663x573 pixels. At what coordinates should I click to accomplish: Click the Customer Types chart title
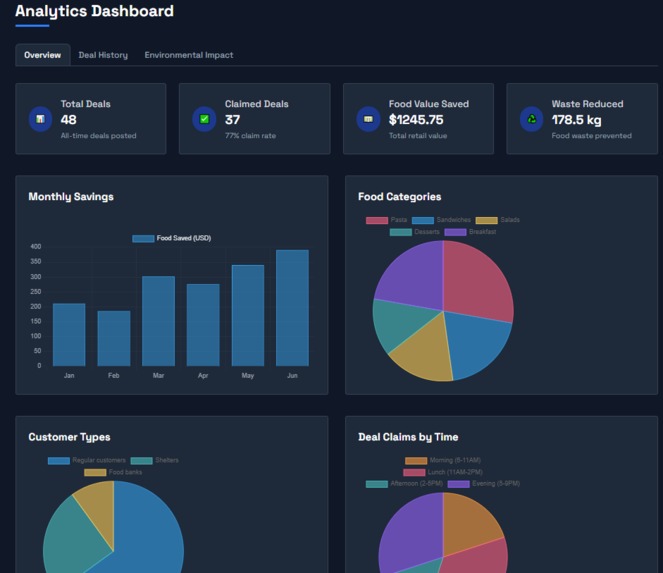pyautogui.click(x=69, y=437)
